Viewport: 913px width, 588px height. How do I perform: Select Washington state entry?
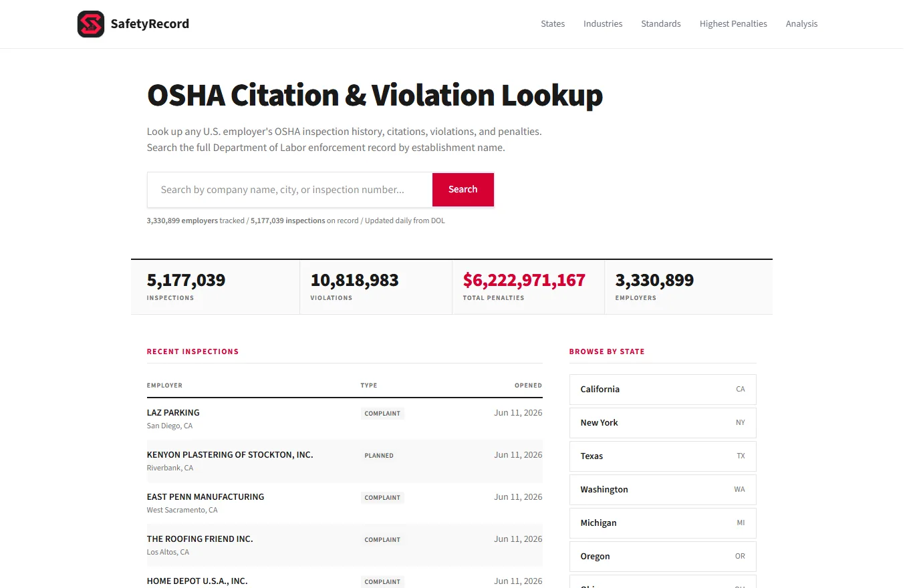point(662,490)
